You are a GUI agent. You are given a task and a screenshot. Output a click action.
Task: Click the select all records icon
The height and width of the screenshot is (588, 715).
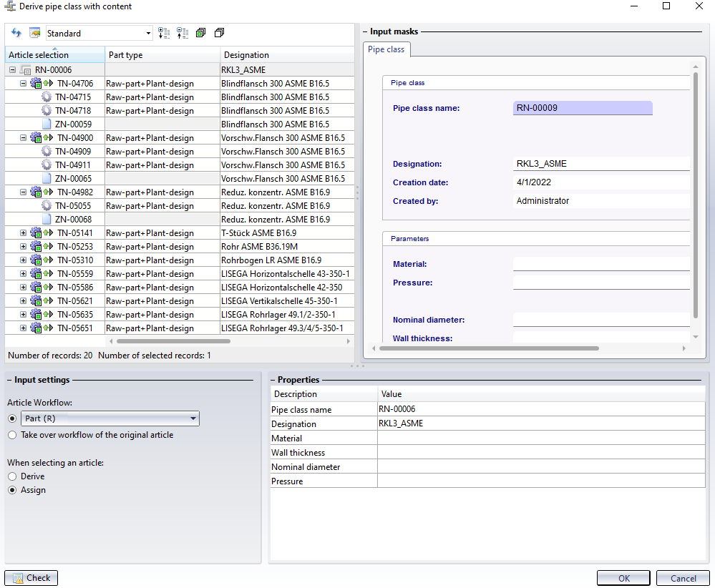coord(200,33)
